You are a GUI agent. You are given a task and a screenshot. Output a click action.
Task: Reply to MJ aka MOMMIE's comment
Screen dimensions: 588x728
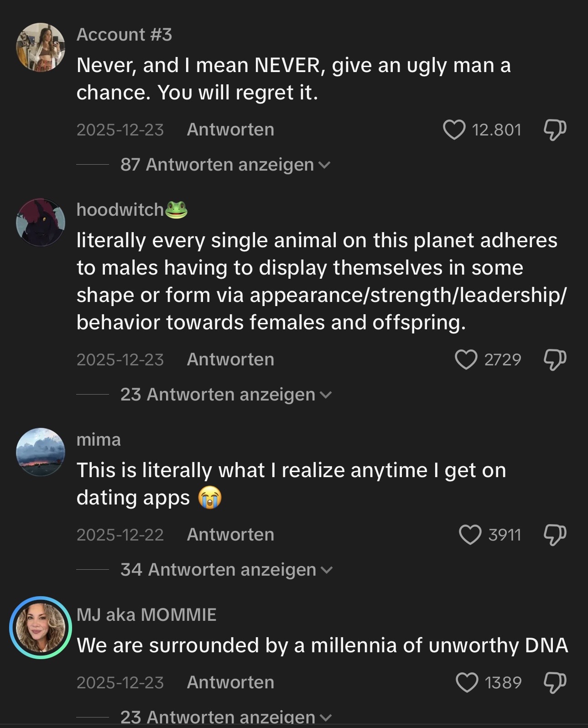(230, 682)
